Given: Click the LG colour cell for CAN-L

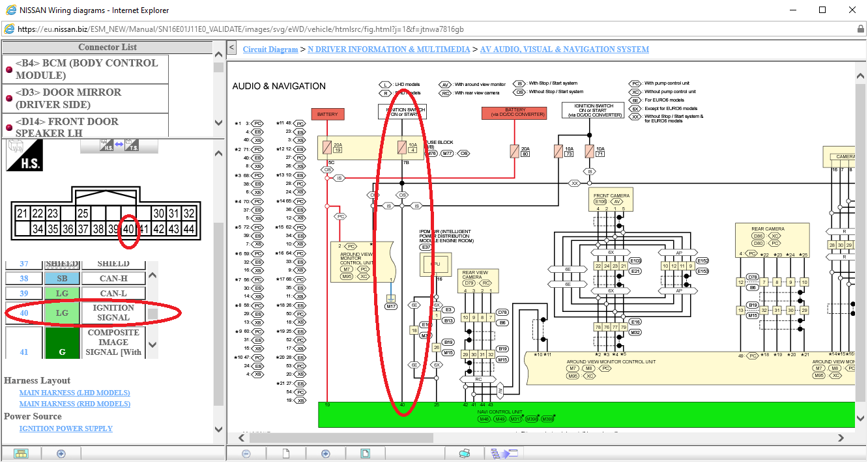Looking at the screenshot, I should [62, 294].
